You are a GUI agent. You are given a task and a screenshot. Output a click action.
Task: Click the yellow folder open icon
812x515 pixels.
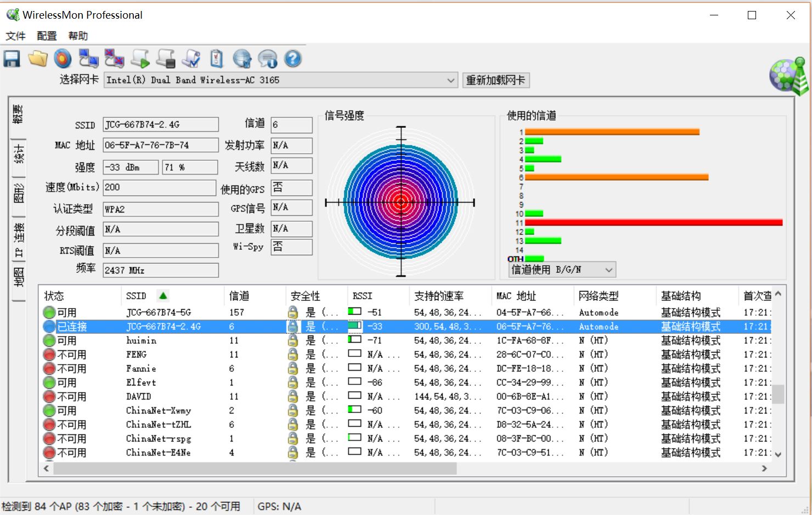(38, 59)
